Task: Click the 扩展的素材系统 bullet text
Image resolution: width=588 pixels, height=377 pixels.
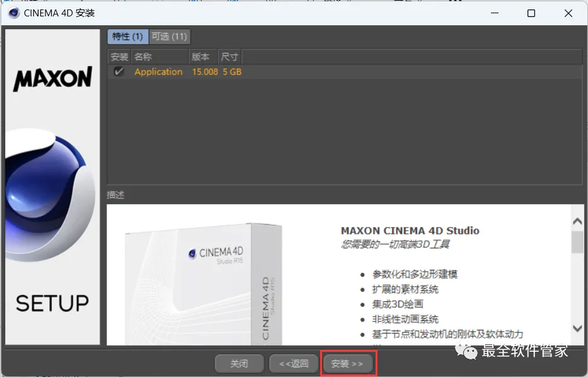Action: pyautogui.click(x=405, y=289)
